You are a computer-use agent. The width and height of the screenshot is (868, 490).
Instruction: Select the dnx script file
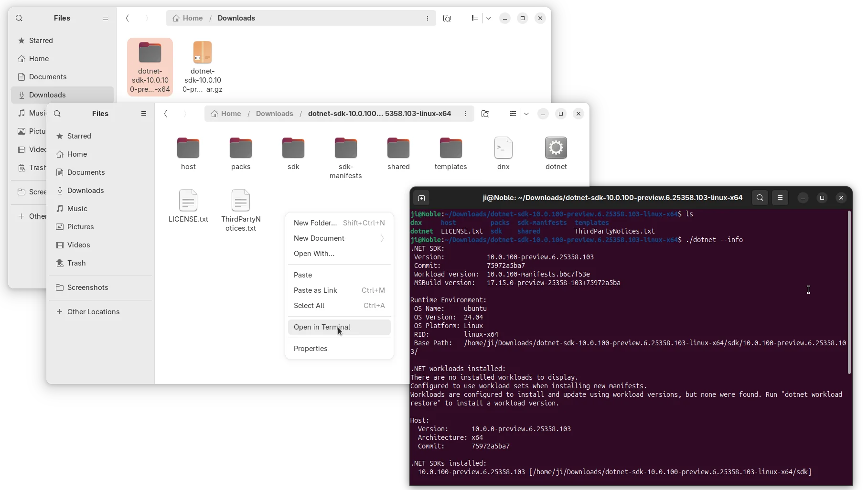tap(504, 154)
